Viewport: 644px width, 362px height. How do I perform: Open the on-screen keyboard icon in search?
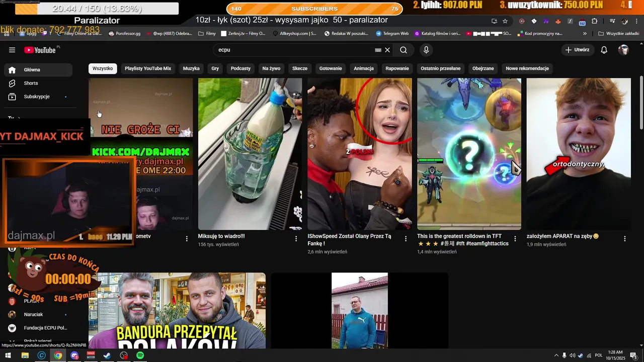pos(378,50)
